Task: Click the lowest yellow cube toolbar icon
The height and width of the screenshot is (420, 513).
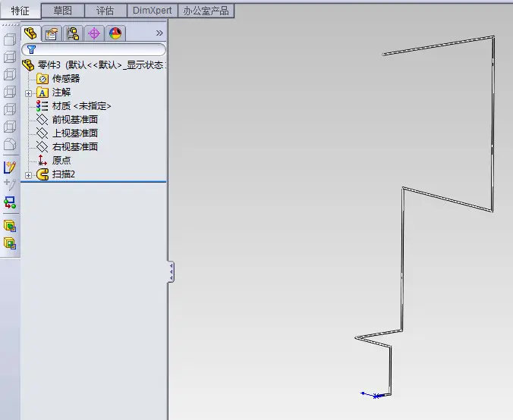Action: 10,243
